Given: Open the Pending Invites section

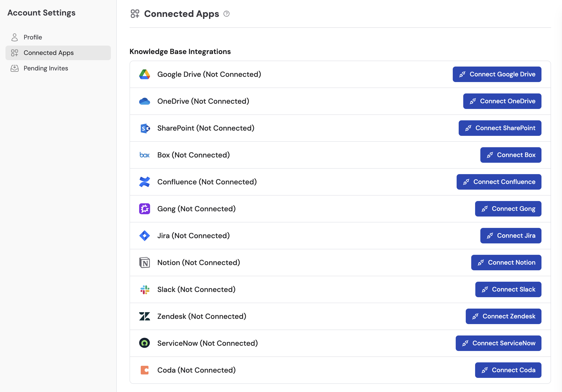Looking at the screenshot, I should pyautogui.click(x=46, y=68).
